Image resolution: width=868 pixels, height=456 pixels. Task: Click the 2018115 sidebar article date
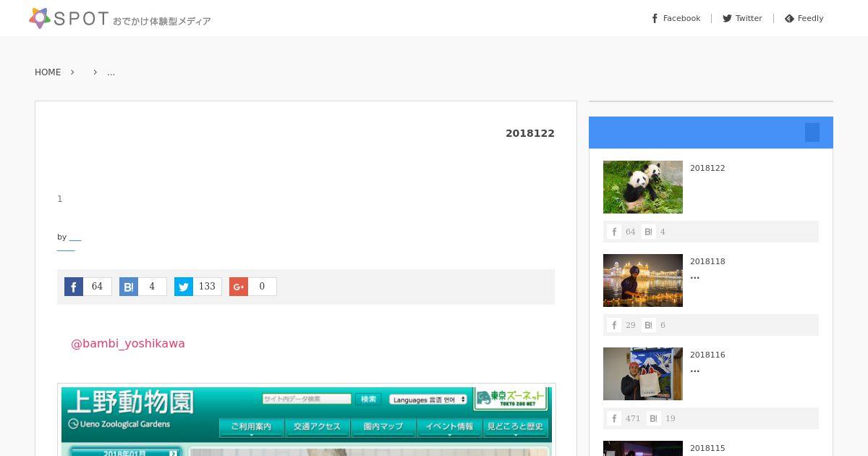[x=707, y=448]
